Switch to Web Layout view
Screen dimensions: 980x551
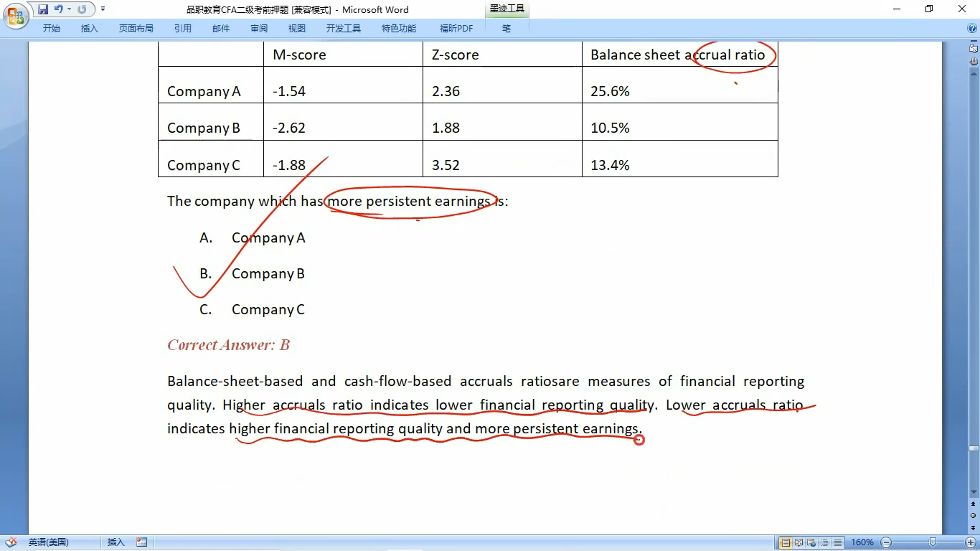[811, 542]
